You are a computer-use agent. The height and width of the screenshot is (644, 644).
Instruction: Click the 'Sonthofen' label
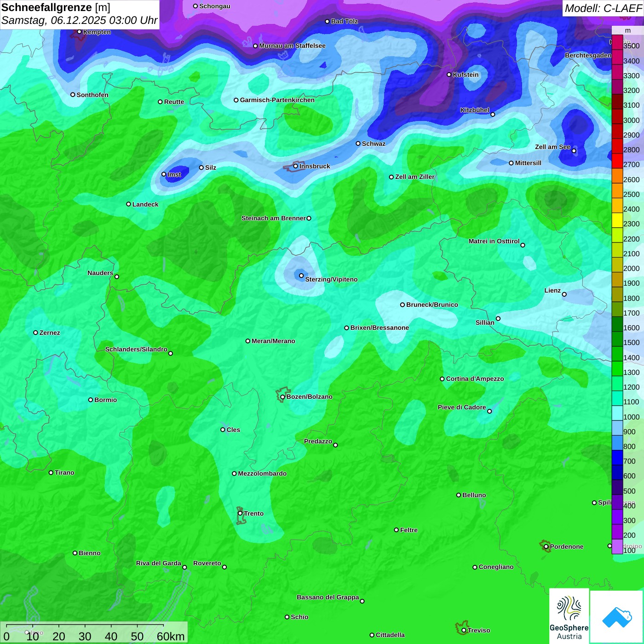point(92,95)
